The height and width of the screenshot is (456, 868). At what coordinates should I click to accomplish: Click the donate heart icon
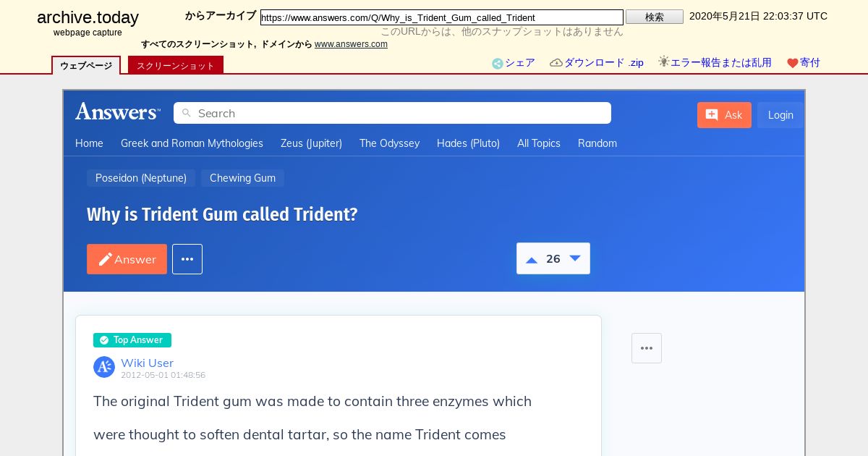[x=793, y=64]
